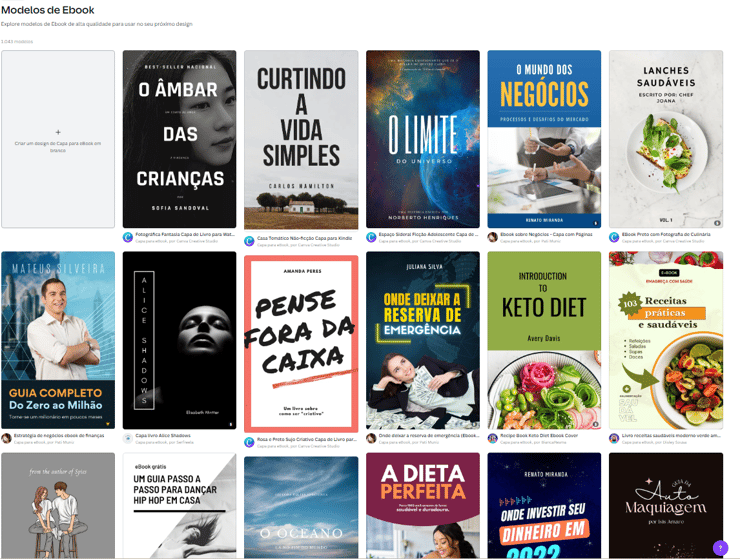Click the 'Espaço Sideral Ficção Adolescente' title link
This screenshot has height=559, width=740.
[x=429, y=234]
